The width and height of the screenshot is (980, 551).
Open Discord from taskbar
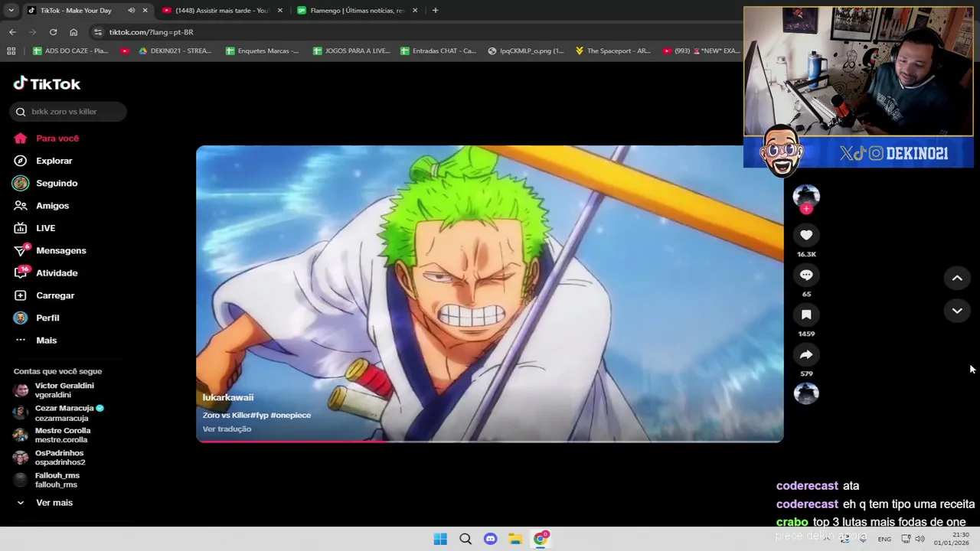(x=491, y=539)
